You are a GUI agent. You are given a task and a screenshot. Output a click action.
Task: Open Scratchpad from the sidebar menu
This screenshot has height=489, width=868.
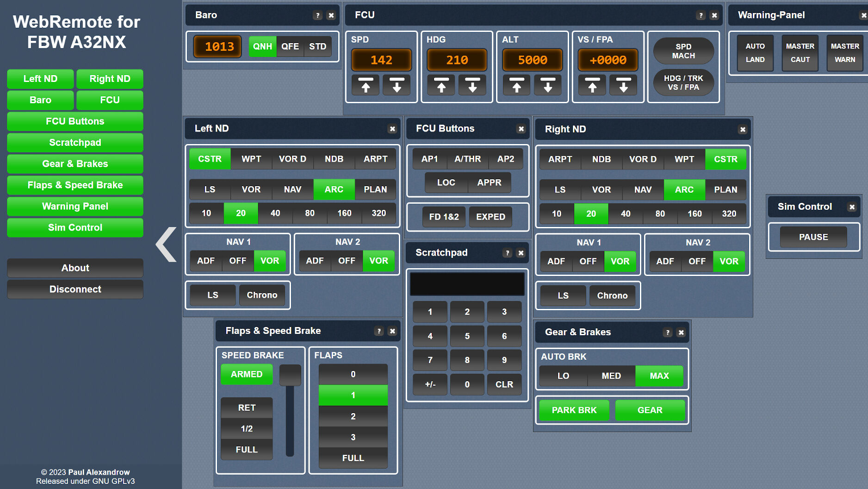pos(75,143)
